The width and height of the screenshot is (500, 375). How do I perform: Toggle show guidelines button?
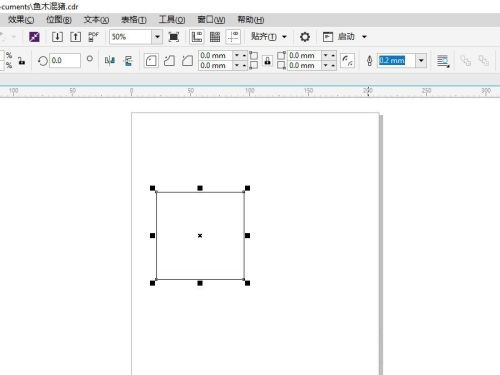pos(233,37)
